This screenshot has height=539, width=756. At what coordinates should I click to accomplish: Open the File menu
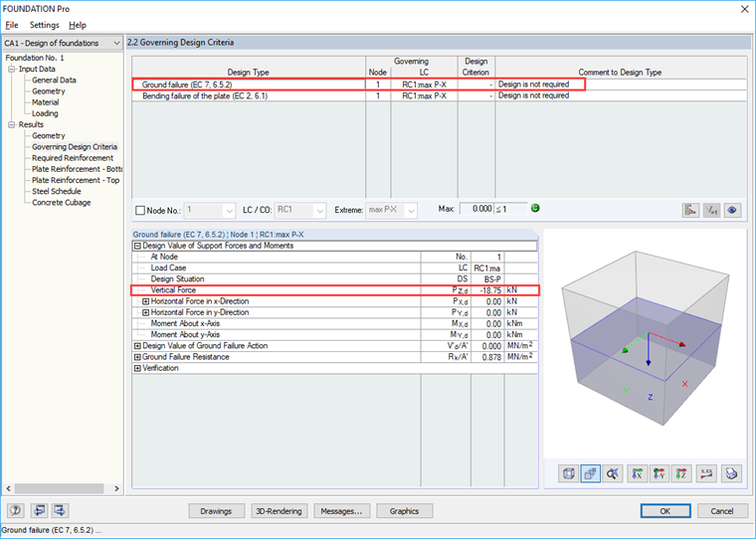(12, 25)
